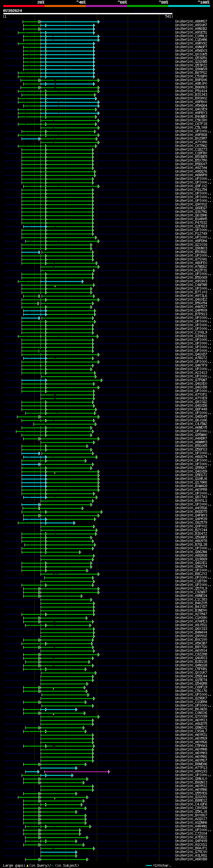The height and width of the screenshot is (868, 213).
Task: Click UniRef100_B9PQV6 label
Action: coord(191,80)
